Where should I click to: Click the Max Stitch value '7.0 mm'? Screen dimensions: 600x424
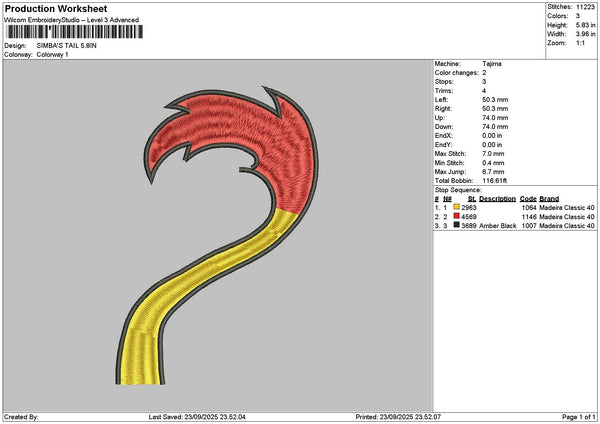tap(493, 154)
